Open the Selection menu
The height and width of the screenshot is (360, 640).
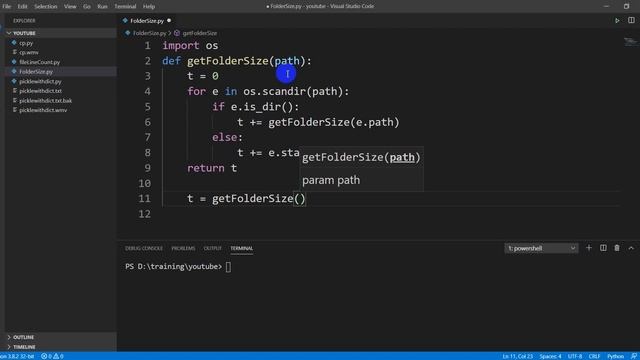(46, 6)
